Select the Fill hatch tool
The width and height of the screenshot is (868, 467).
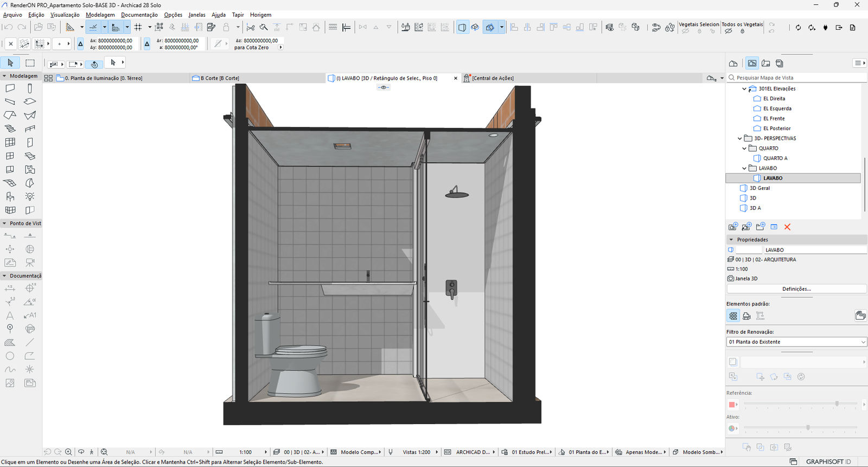[10, 342]
